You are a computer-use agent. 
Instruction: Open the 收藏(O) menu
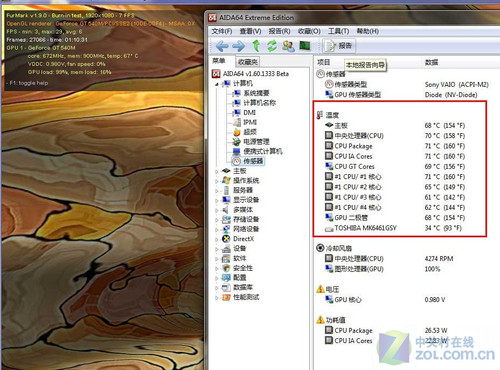[309, 31]
